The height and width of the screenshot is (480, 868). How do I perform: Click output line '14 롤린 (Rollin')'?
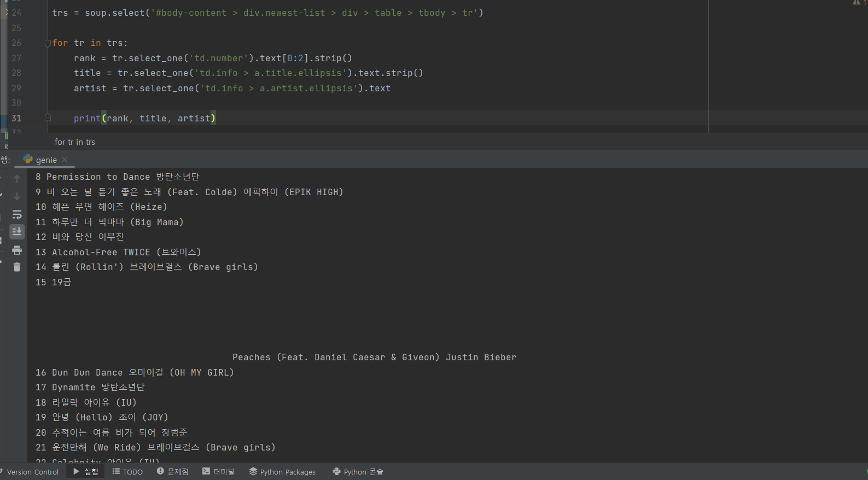click(147, 267)
